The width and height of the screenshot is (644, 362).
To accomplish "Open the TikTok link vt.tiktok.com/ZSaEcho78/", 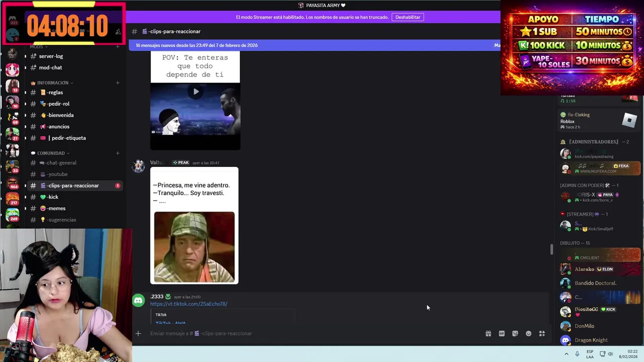I will pos(189,304).
